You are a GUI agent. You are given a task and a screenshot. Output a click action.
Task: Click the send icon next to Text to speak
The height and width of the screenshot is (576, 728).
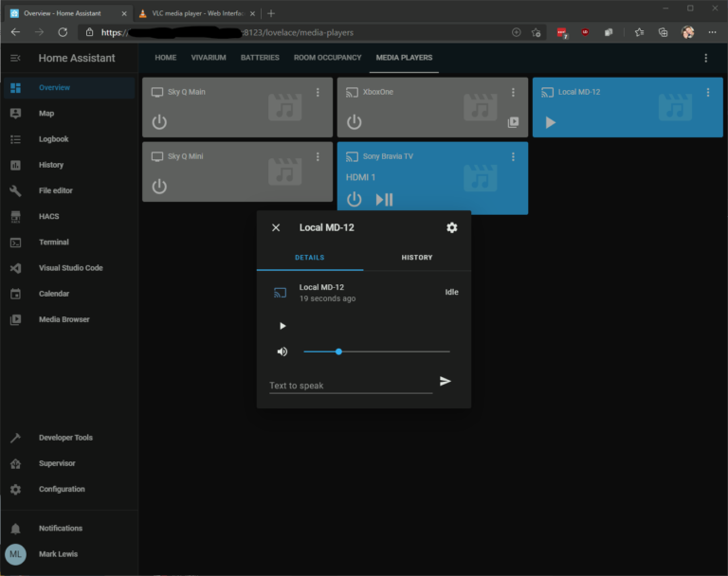click(446, 381)
